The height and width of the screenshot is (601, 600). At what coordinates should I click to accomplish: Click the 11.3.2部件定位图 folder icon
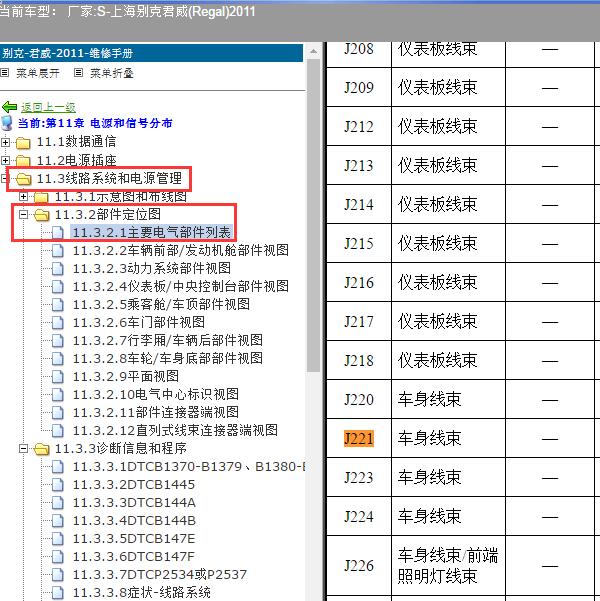click(41, 215)
